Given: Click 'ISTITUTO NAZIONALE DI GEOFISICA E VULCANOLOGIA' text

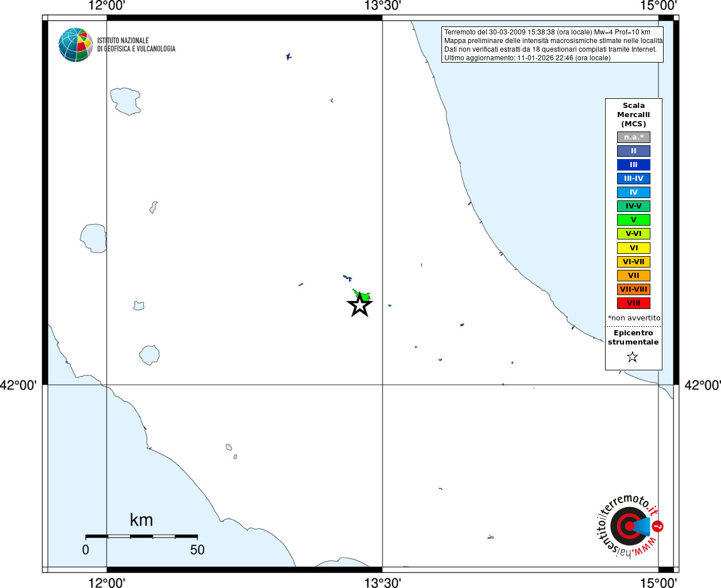Looking at the screenshot, I should point(136,45).
